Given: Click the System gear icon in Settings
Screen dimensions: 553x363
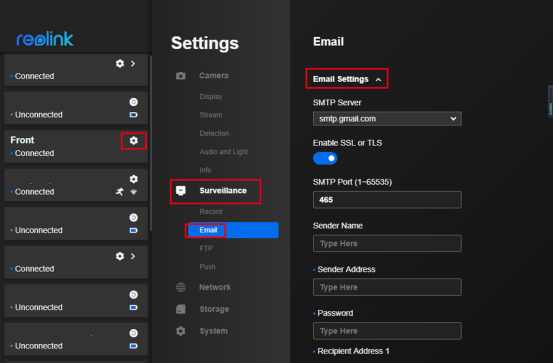Looking at the screenshot, I should pyautogui.click(x=181, y=331).
